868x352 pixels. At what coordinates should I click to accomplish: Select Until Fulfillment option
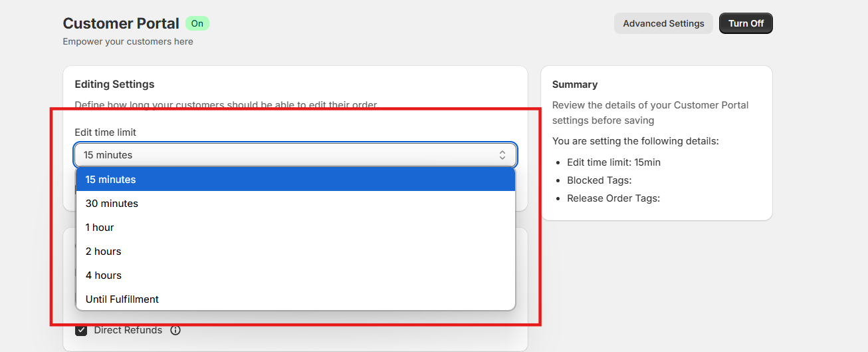coord(296,299)
